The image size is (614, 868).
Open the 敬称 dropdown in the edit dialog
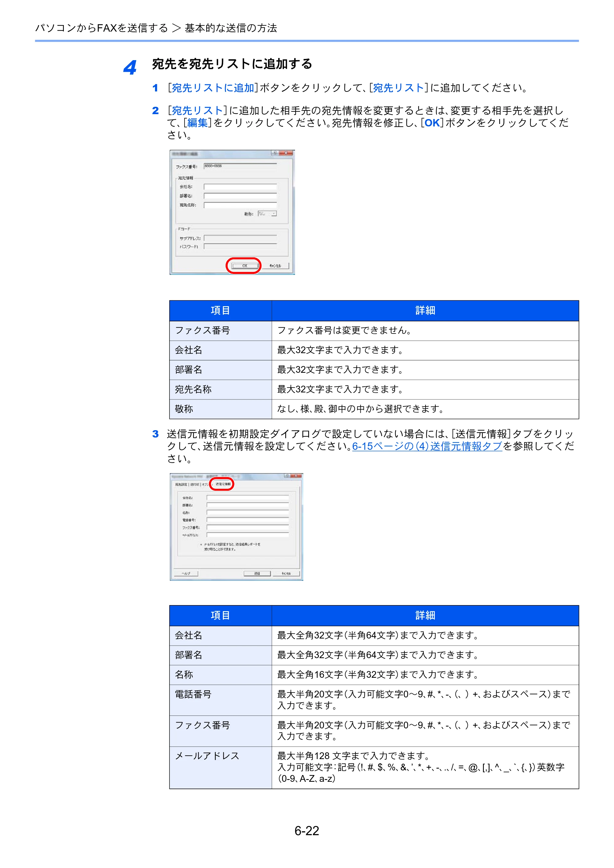[267, 214]
